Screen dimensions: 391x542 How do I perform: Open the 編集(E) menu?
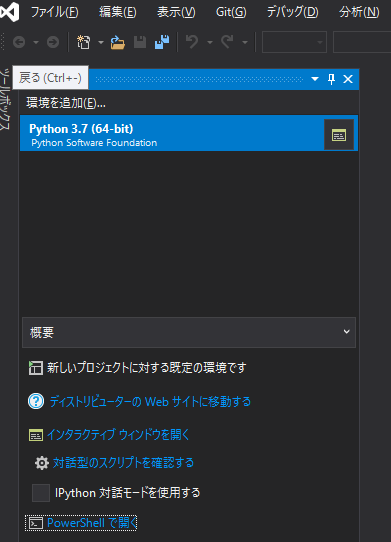point(118,12)
